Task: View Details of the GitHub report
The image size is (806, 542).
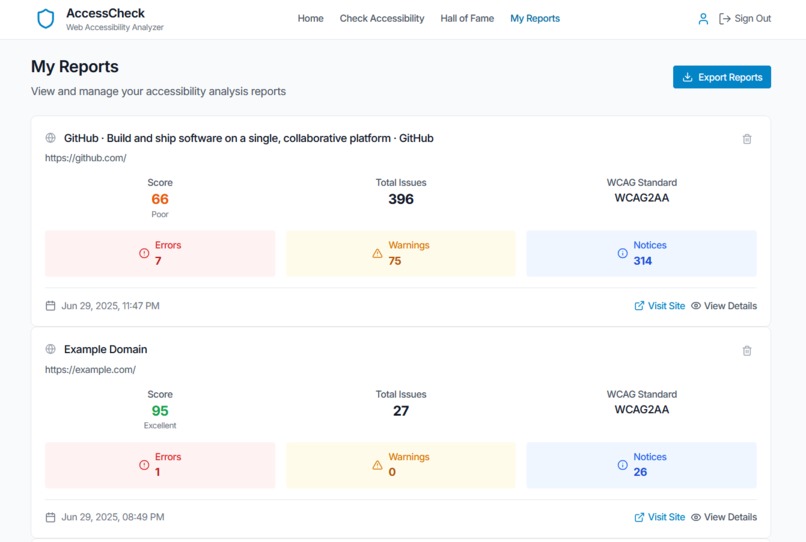Action: click(x=724, y=306)
